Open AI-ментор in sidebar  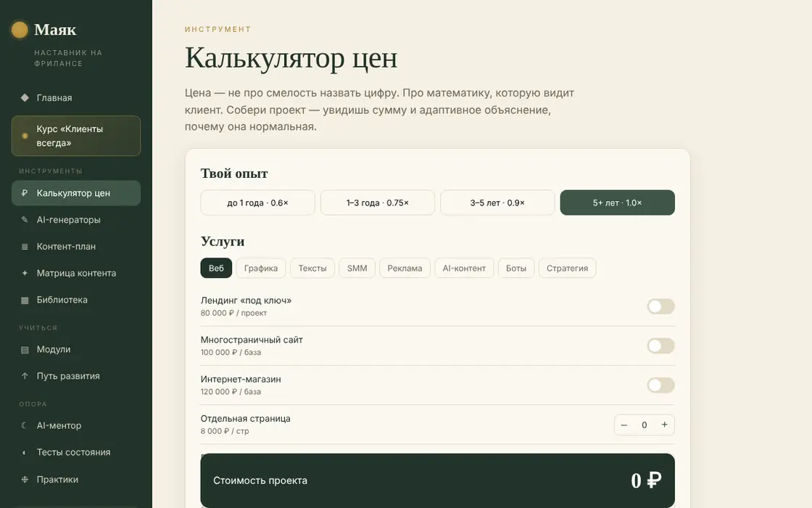76,425
